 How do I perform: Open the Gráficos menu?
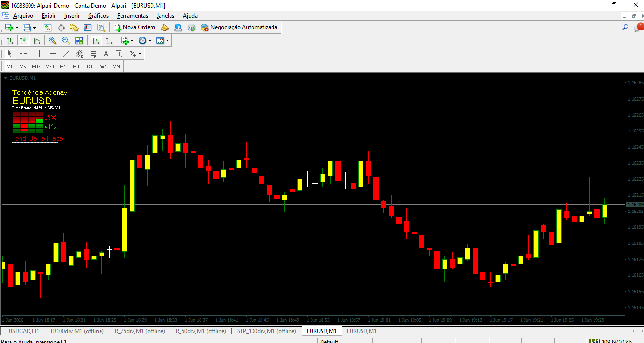[x=98, y=15]
